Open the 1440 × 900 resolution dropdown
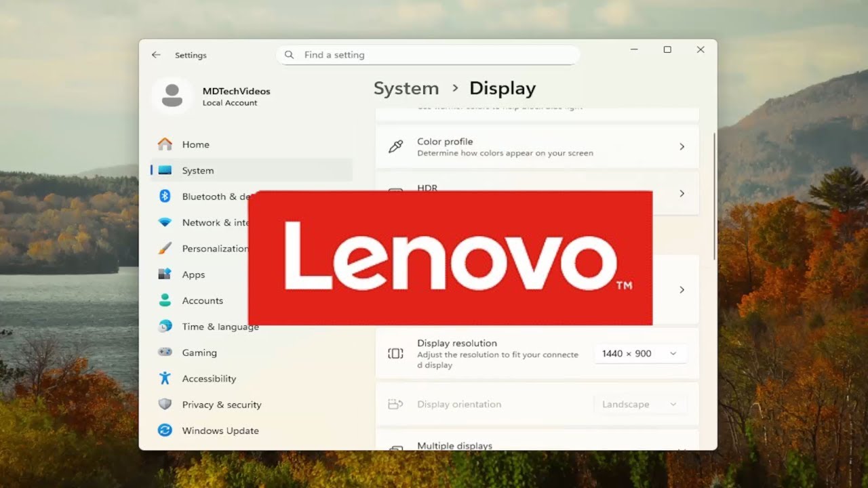 [640, 353]
